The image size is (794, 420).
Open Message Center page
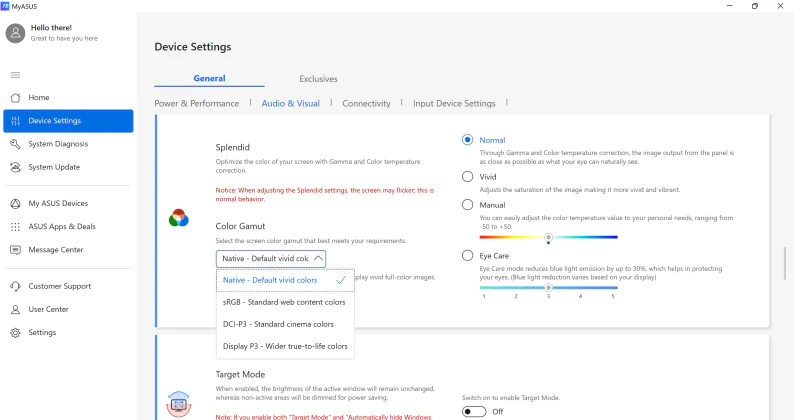pyautogui.click(x=68, y=250)
